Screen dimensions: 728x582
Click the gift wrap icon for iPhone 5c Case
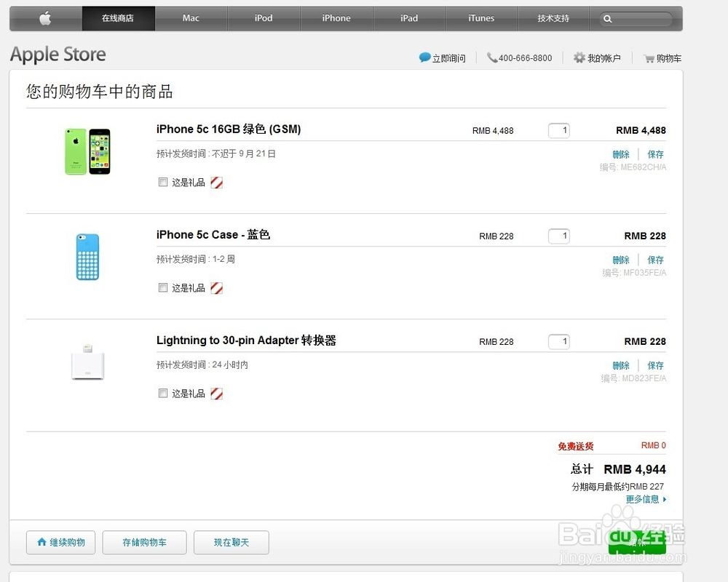point(216,288)
